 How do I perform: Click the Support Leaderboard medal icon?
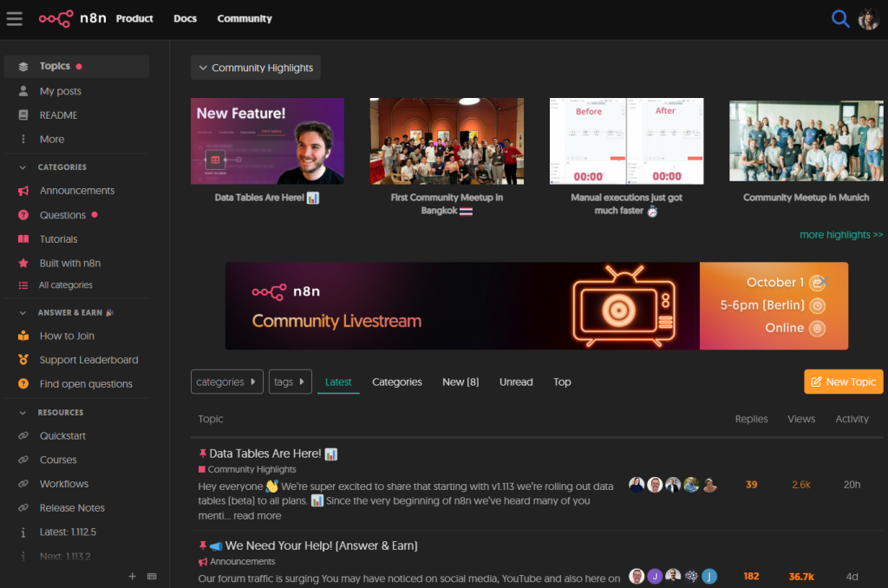pyautogui.click(x=23, y=360)
